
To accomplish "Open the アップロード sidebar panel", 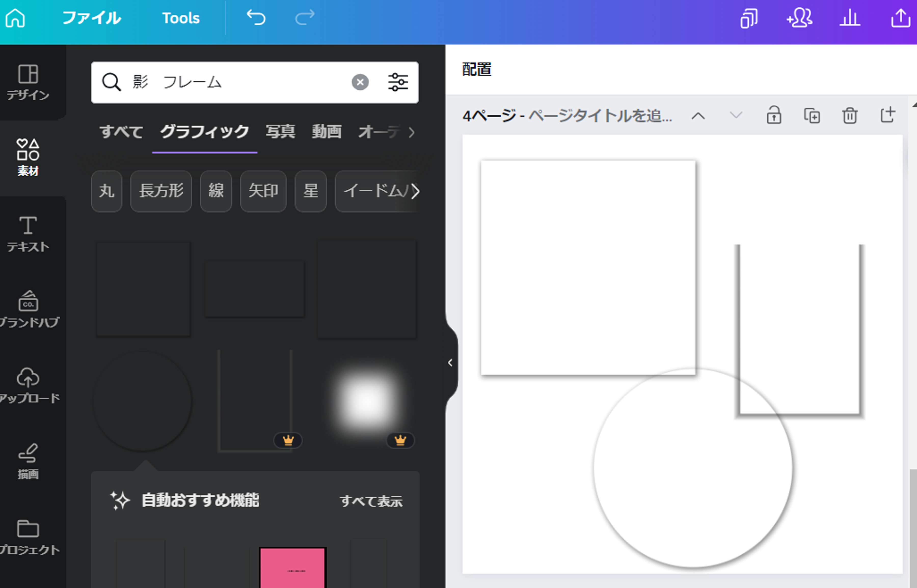I will point(29,386).
